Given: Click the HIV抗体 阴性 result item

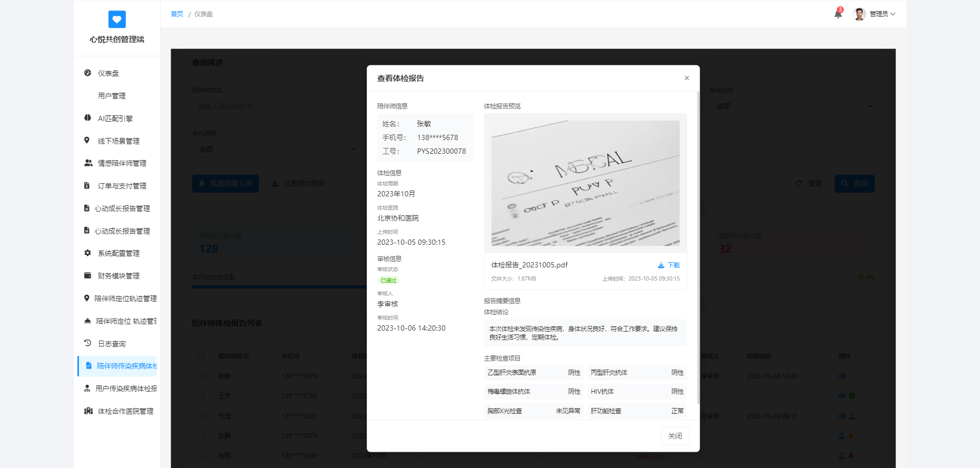Looking at the screenshot, I should click(637, 392).
